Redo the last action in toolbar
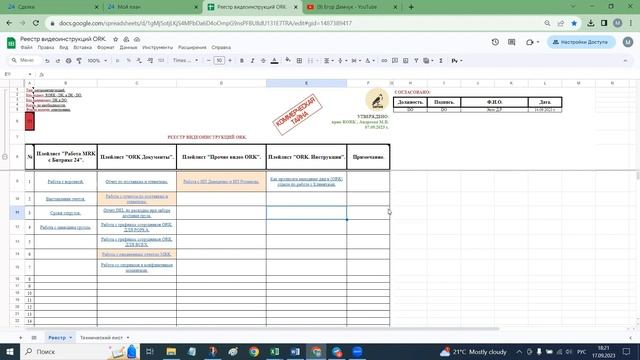Viewport: 640px width, 360px height. coord(58,60)
